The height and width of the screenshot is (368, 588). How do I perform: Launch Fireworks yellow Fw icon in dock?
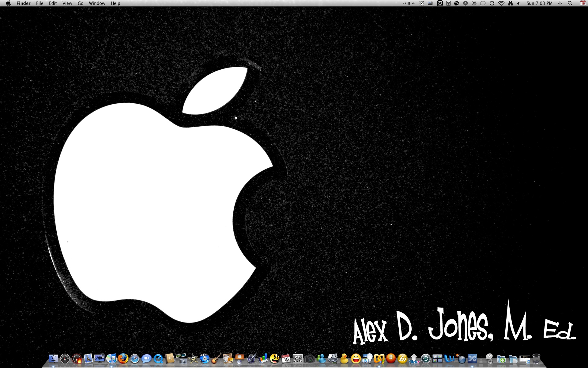[402, 358]
